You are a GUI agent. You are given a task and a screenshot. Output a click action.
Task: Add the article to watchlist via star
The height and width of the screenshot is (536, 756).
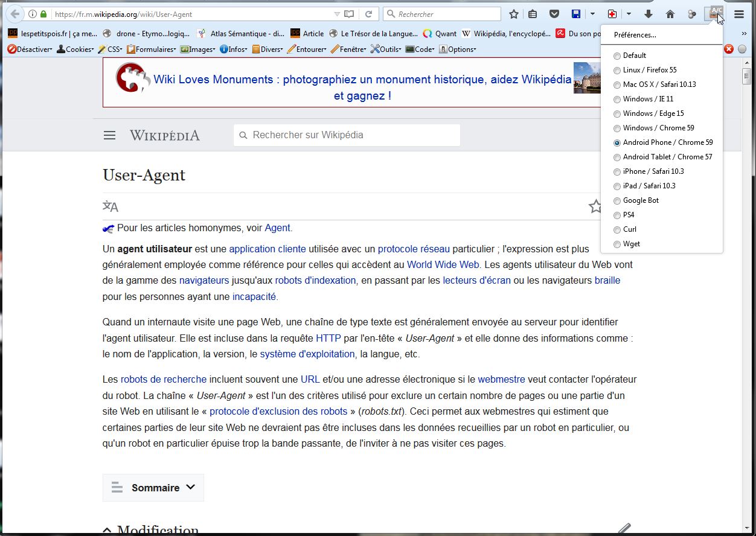coord(595,206)
